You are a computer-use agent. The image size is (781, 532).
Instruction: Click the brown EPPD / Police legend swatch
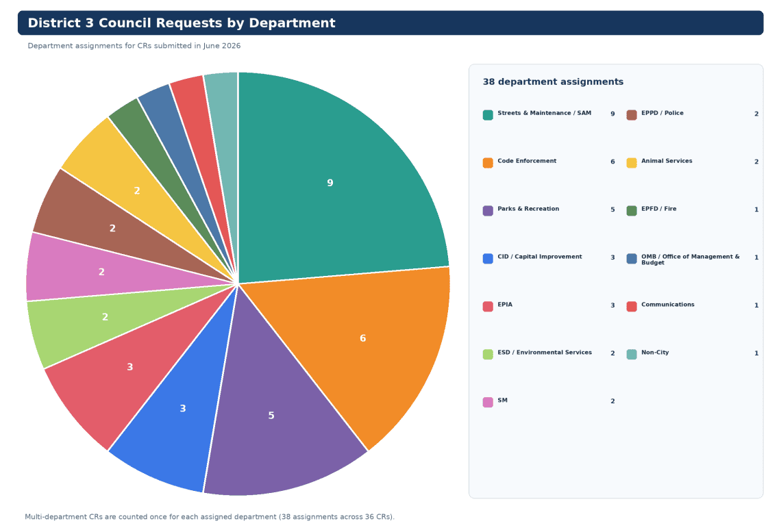(x=632, y=115)
